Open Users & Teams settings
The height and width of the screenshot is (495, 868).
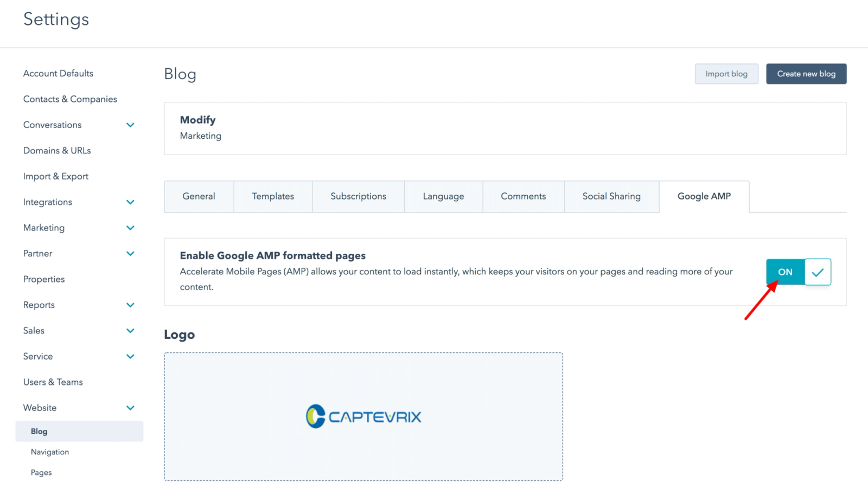tap(53, 382)
